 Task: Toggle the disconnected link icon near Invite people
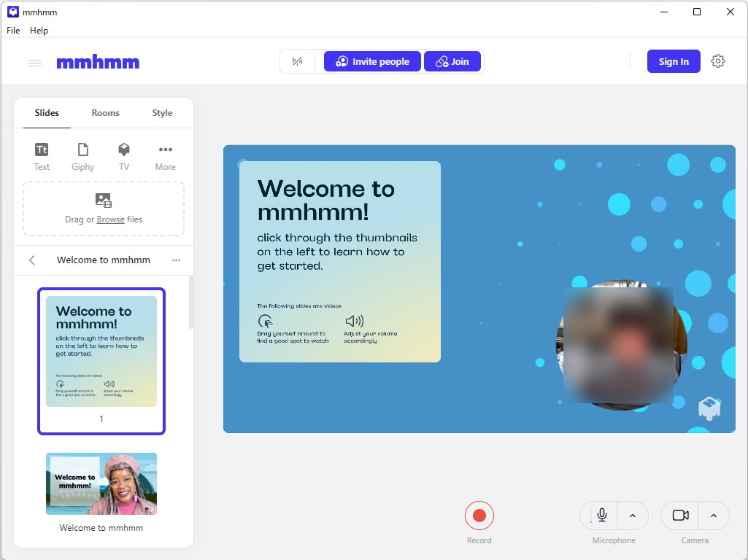click(297, 61)
